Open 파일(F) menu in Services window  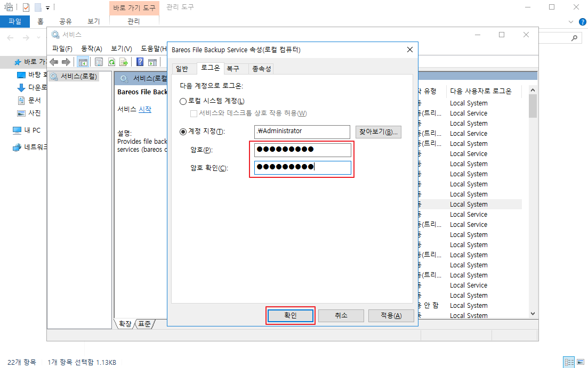coord(62,48)
